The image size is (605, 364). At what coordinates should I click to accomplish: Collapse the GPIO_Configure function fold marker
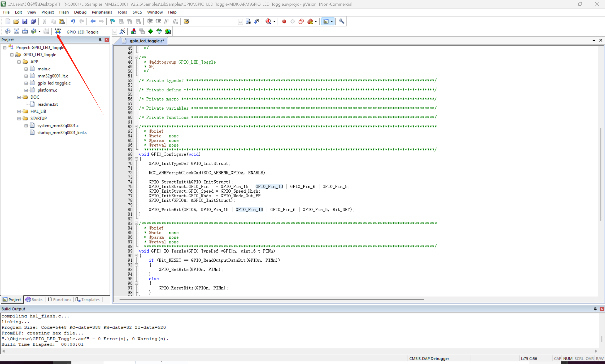136,159
